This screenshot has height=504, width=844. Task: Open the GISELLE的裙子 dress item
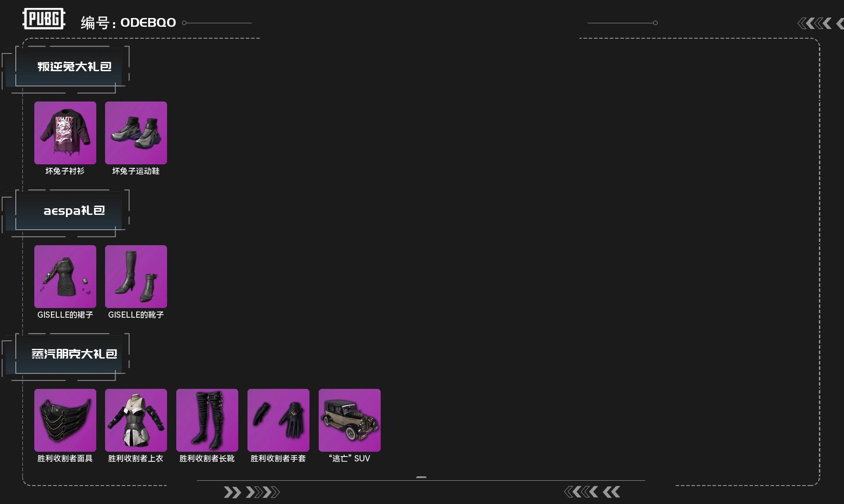click(x=65, y=276)
